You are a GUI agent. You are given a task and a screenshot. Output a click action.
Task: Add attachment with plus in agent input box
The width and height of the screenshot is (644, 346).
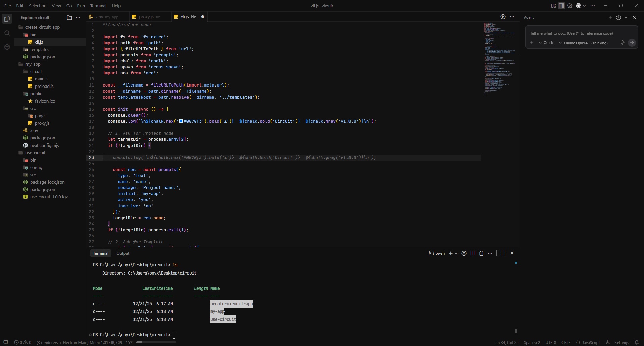click(x=532, y=43)
